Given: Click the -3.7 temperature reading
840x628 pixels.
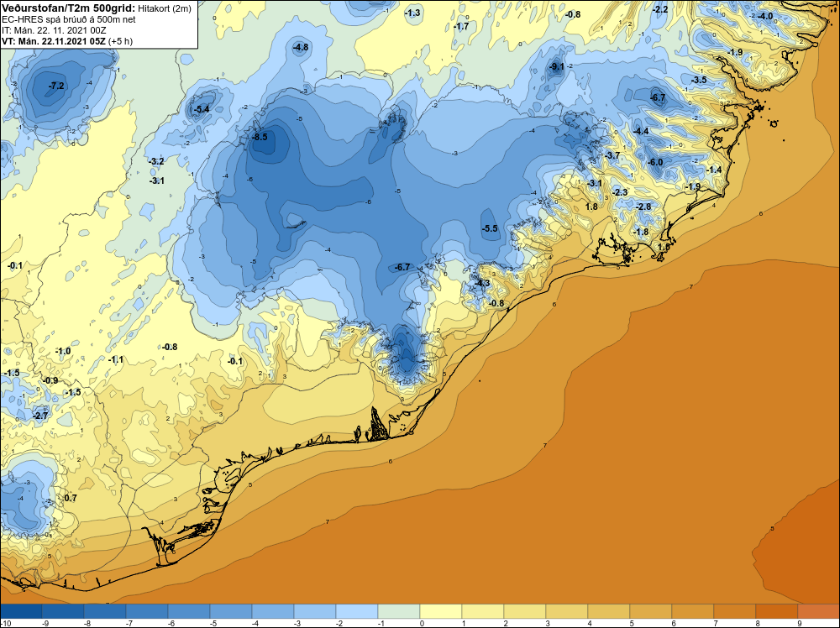Looking at the screenshot, I should click(612, 155).
